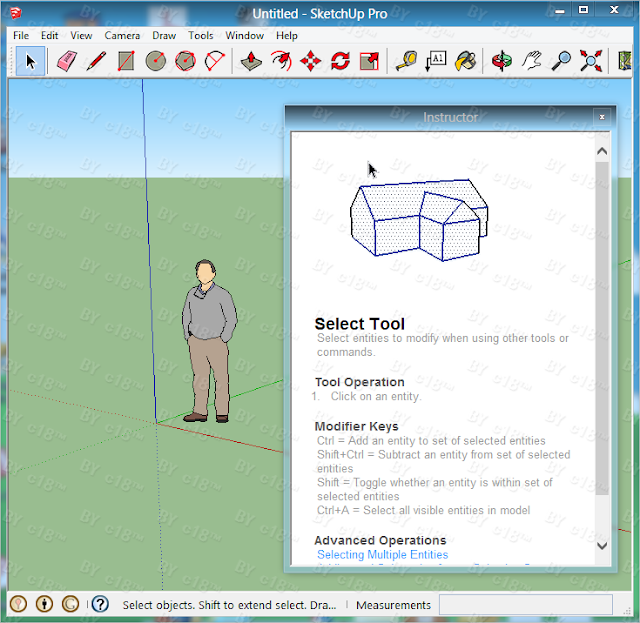Click the 'Select Tool' heading
The width and height of the screenshot is (640, 623).
[x=360, y=324]
